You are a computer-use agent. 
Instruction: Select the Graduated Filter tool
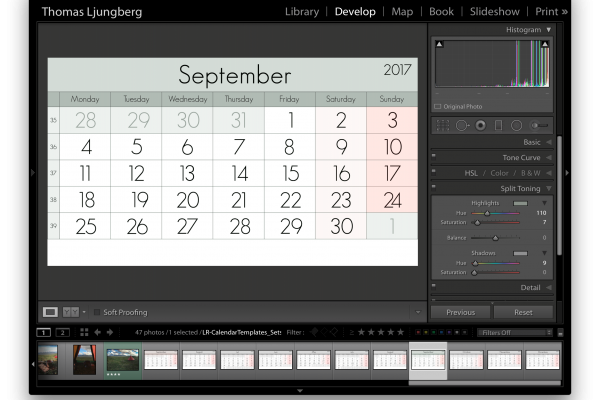(498, 125)
